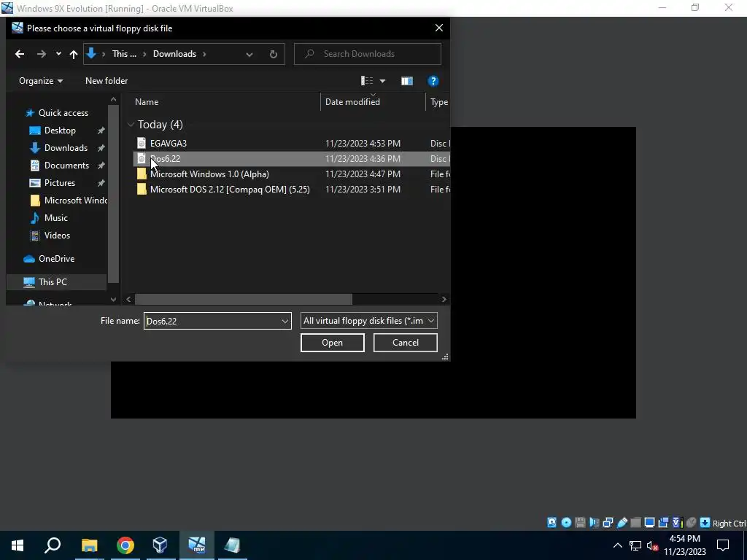The width and height of the screenshot is (747, 560).
Task: Go up one folder level with up arrow
Action: click(74, 54)
